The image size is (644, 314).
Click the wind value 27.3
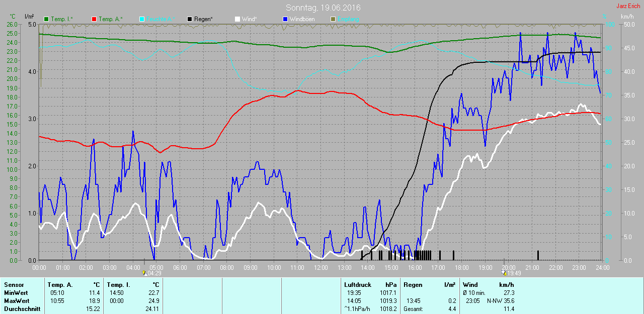click(509, 293)
